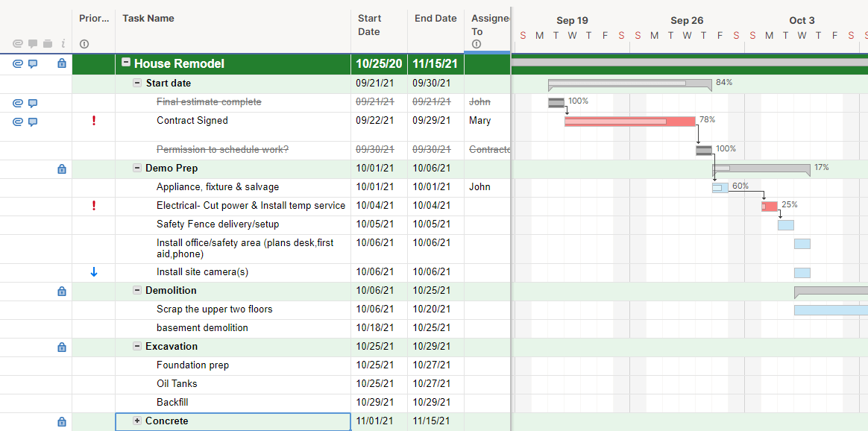The width and height of the screenshot is (868, 431).
Task: Click the attachments column header icon
Action: click(x=18, y=44)
